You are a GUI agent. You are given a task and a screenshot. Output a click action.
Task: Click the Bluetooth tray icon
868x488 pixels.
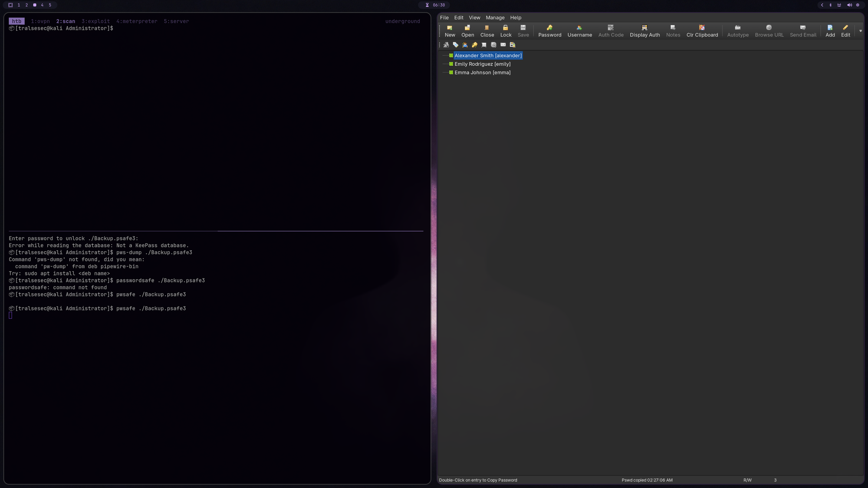[830, 5]
